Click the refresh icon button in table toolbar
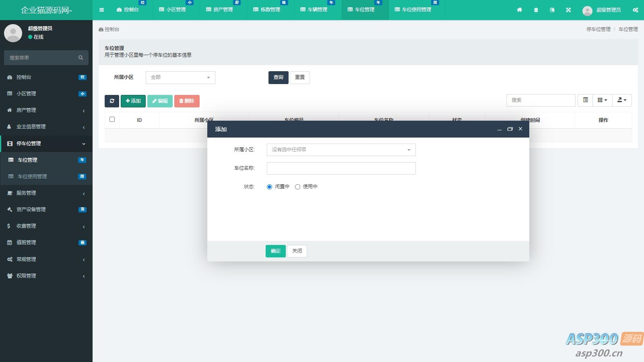Viewport: 644px width, 362px height. click(x=112, y=101)
